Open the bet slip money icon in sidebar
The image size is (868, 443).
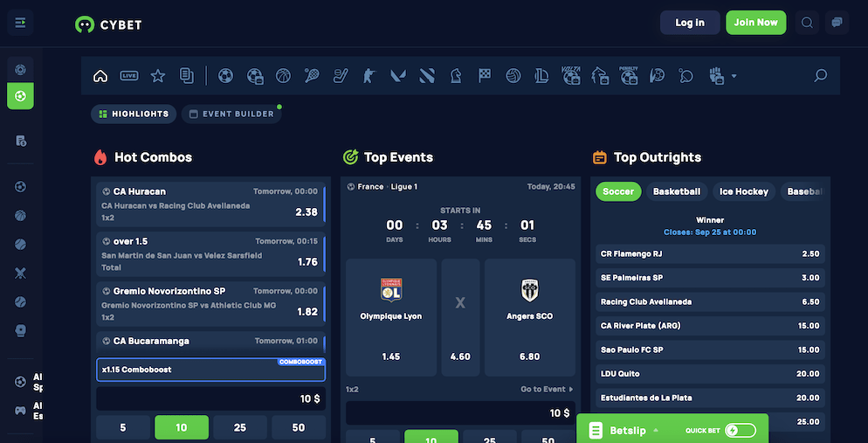pyautogui.click(x=20, y=141)
